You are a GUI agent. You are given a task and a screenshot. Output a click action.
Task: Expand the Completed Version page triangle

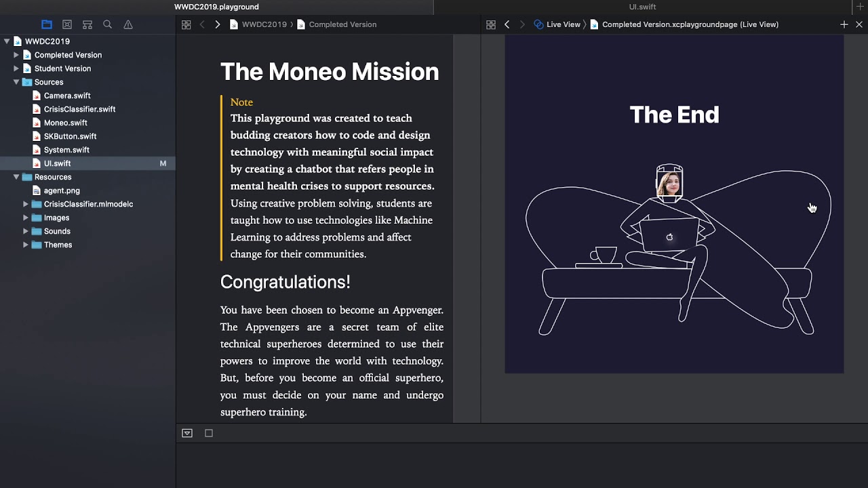pyautogui.click(x=16, y=55)
